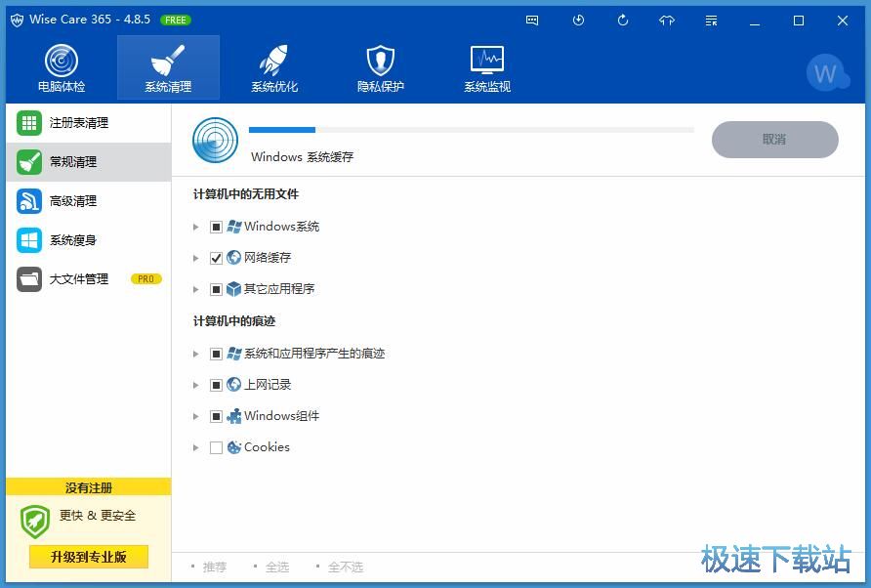Toggle the 其它应用程序 checkbox
This screenshot has height=588, width=871.
coord(216,289)
